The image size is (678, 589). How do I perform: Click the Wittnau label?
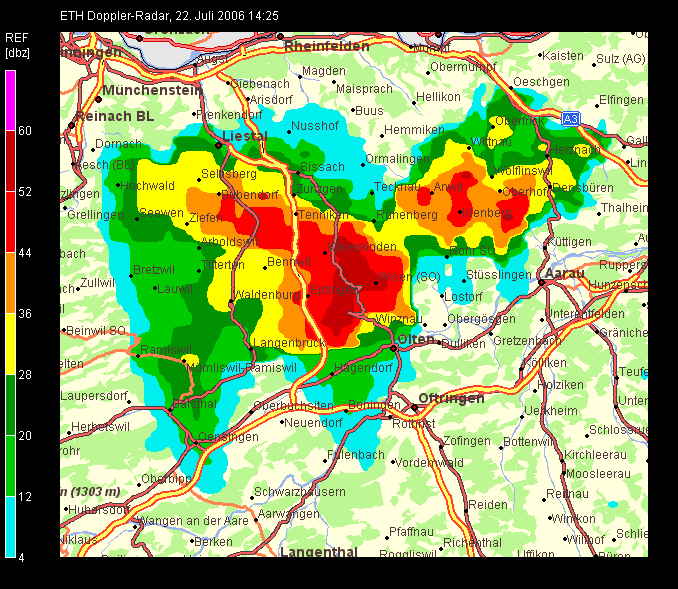tap(491, 141)
